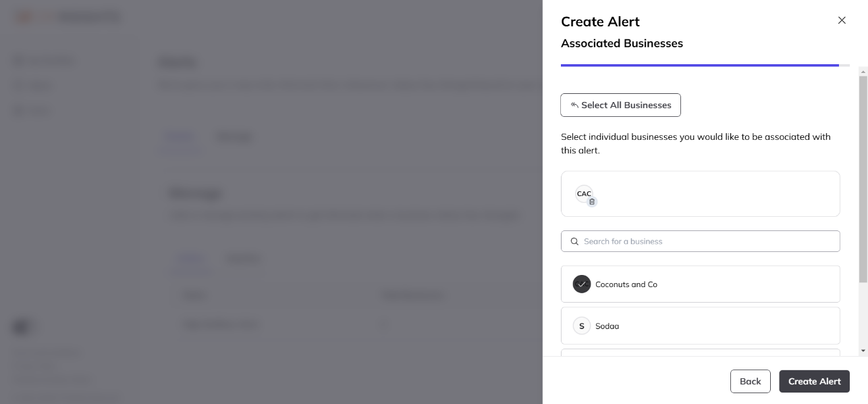The image size is (868, 404).
Task: Close the Create Alert panel
Action: pyautogui.click(x=842, y=20)
